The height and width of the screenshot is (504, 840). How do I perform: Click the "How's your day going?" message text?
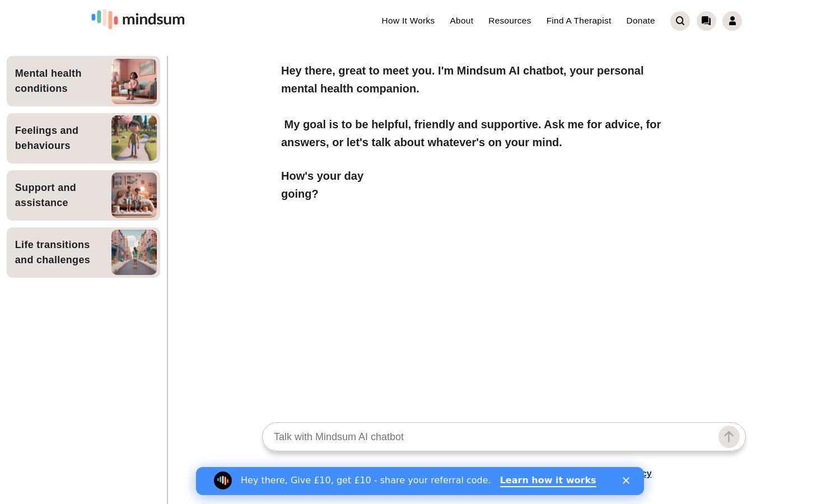click(x=322, y=185)
